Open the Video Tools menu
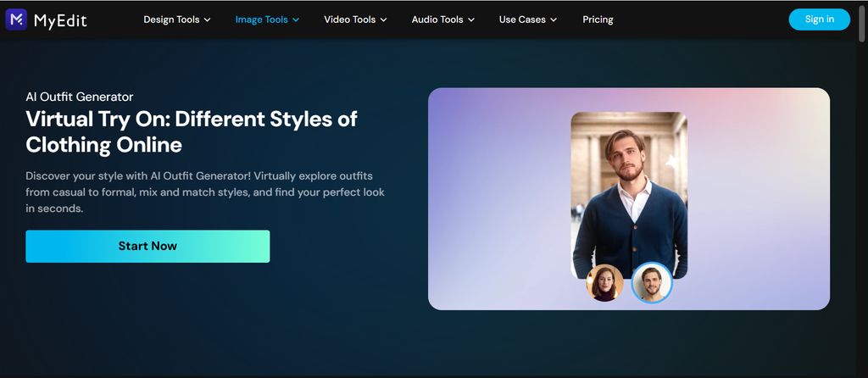This screenshot has height=378, width=868. click(x=349, y=19)
